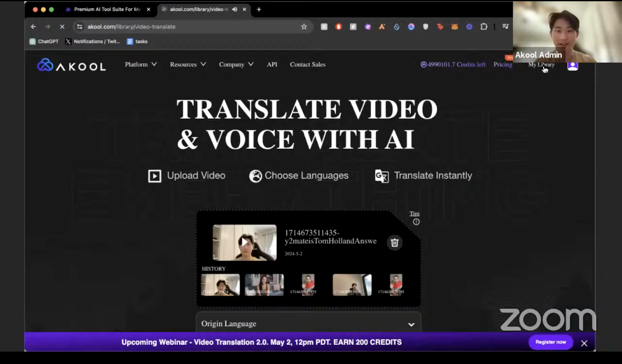Click the MetaMask fox extension icon
This screenshot has width=622, height=364.
click(454, 27)
